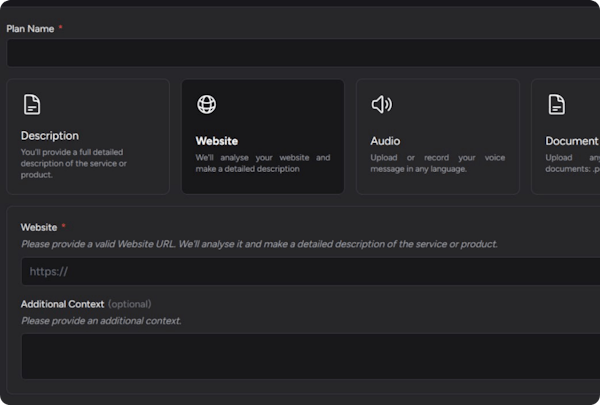Click the "Please provide an additional context" hint

pyautogui.click(x=101, y=321)
